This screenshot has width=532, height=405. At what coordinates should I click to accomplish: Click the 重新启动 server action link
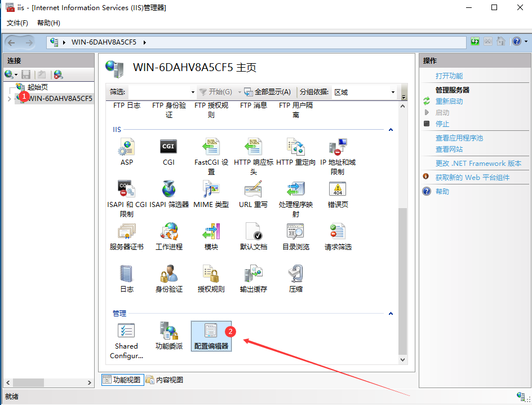[449, 102]
